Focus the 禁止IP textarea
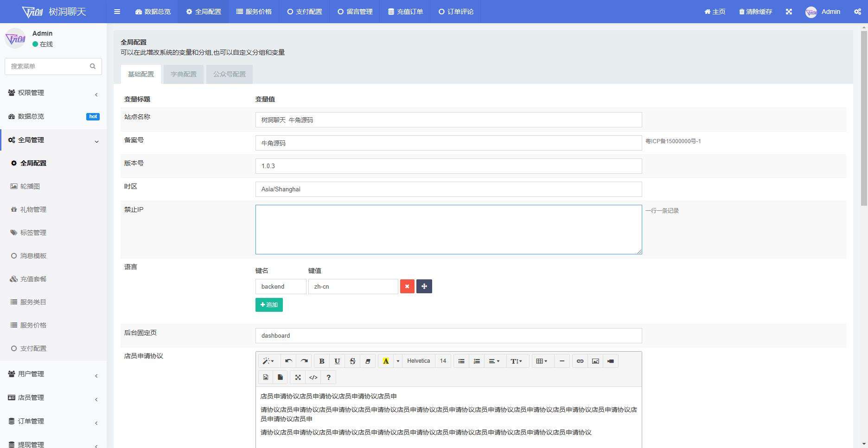 pos(448,230)
